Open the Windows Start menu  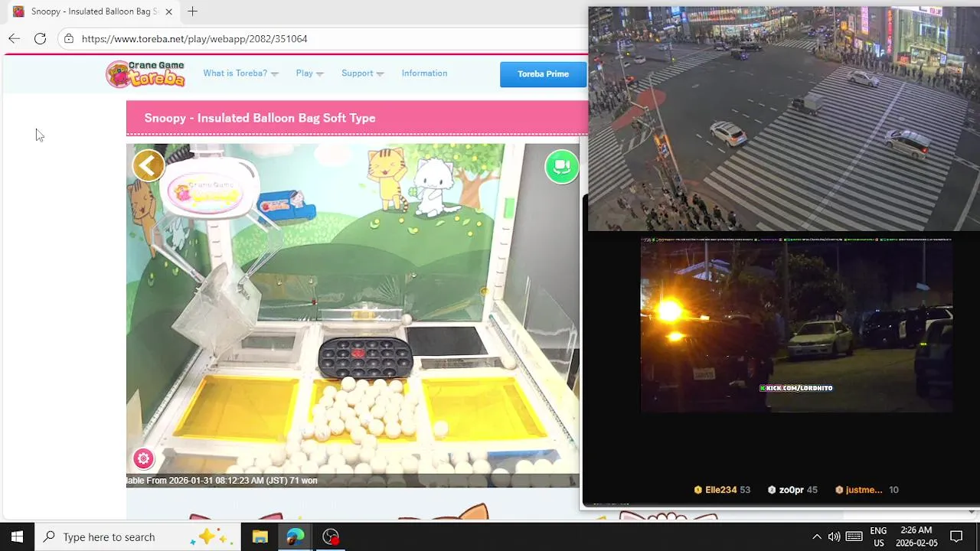pos(17,536)
